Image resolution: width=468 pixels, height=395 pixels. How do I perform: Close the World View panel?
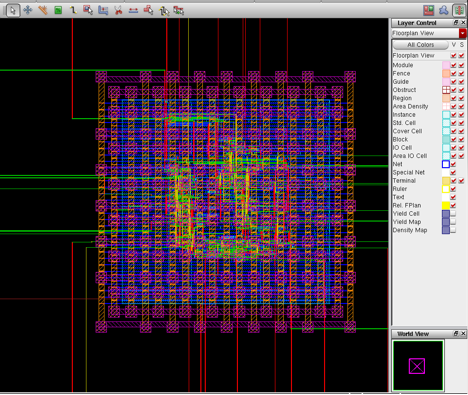pyautogui.click(x=463, y=334)
